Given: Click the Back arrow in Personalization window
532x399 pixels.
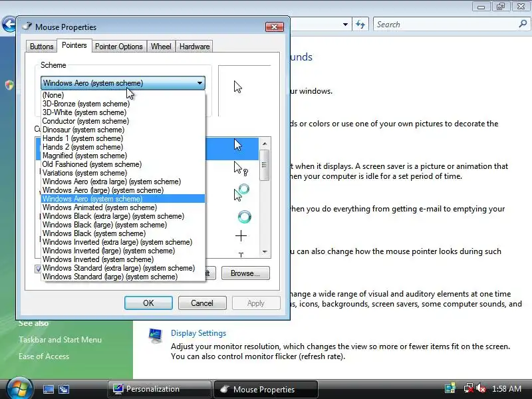Looking at the screenshot, I should pos(9,24).
